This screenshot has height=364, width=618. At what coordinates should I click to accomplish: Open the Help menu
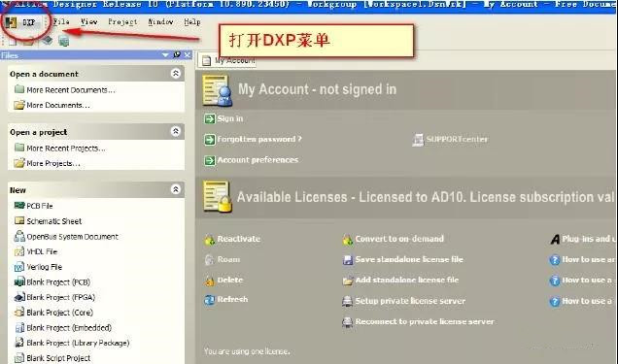tap(192, 22)
